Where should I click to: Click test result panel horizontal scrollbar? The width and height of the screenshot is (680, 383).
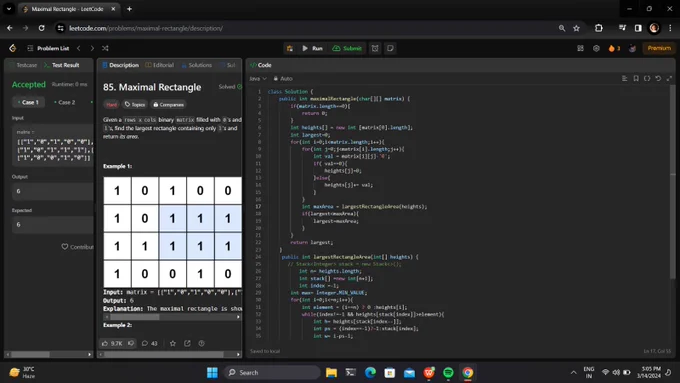pos(31,354)
